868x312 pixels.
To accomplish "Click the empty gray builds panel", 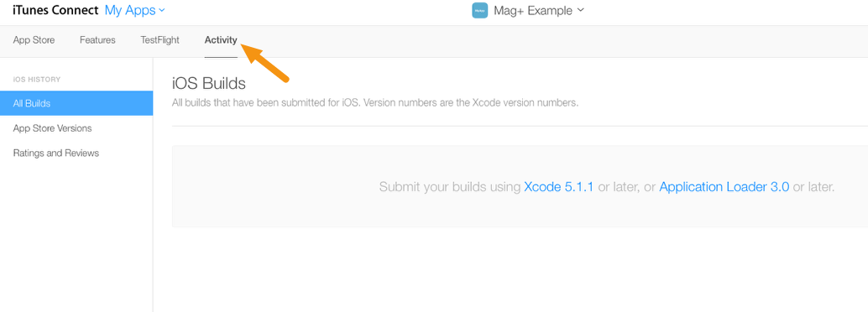I will pos(520,186).
